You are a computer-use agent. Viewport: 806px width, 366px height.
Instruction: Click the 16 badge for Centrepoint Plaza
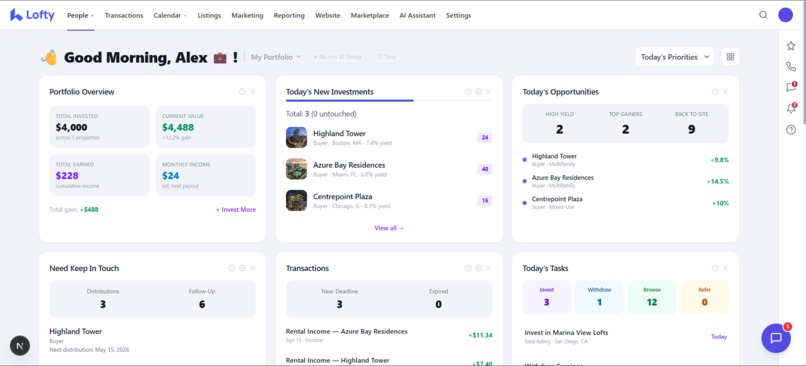click(x=485, y=200)
